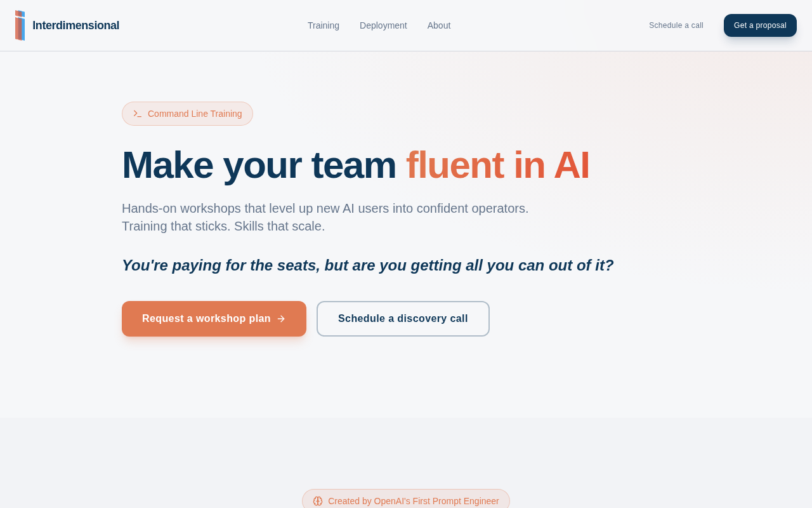This screenshot has width=812, height=508.
Task: Click the Get a proposal button
Action: (x=760, y=25)
